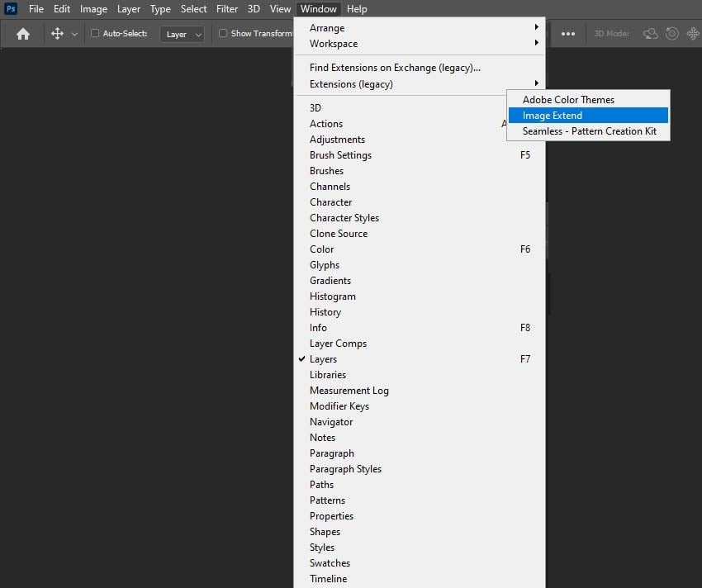This screenshot has height=588, width=702.
Task: Click the 3D orbit camera icon
Action: (x=651, y=34)
